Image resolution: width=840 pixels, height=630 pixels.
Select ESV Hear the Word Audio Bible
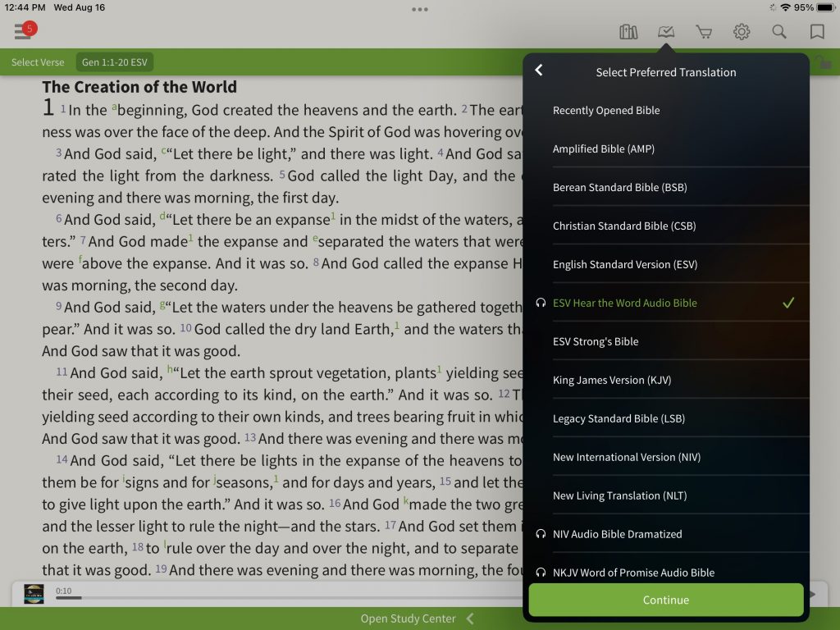(666, 304)
